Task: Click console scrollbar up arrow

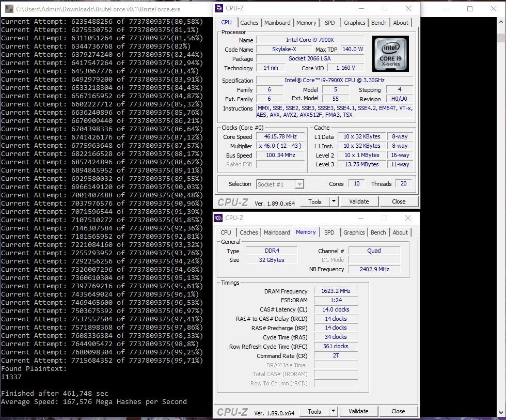Action: [x=501, y=22]
